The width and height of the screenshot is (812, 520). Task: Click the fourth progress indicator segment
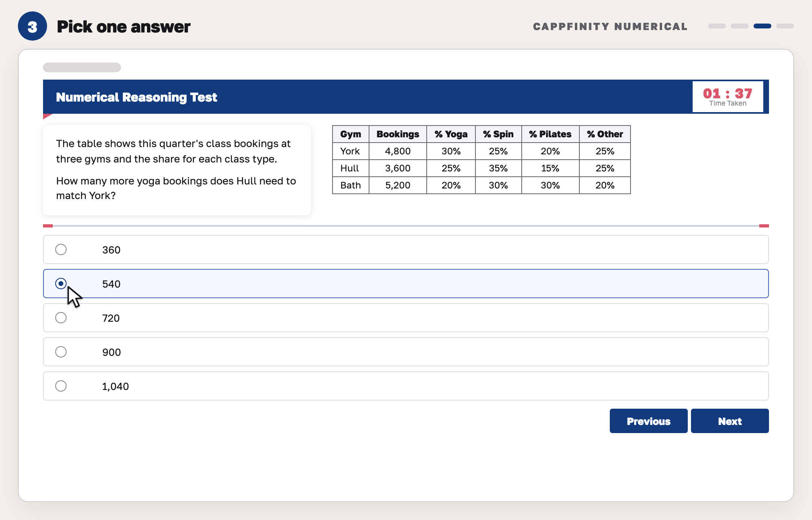click(x=785, y=26)
